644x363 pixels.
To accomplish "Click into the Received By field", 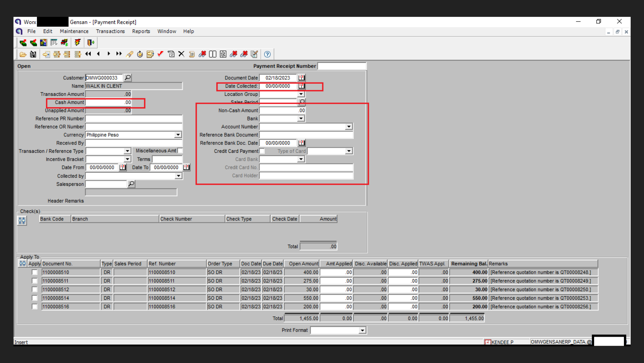I will click(x=134, y=143).
